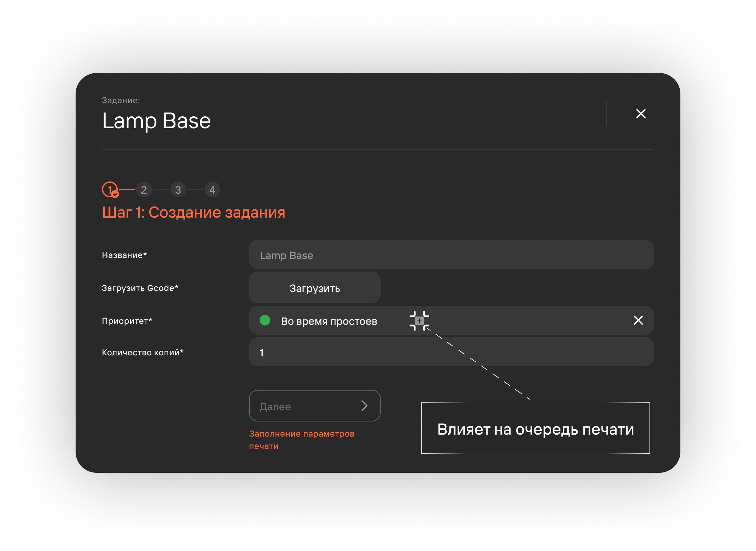Screen dimensions: 756x551
Task: Click the 'Название' input field with Lamp Base
Action: pyautogui.click(x=451, y=254)
